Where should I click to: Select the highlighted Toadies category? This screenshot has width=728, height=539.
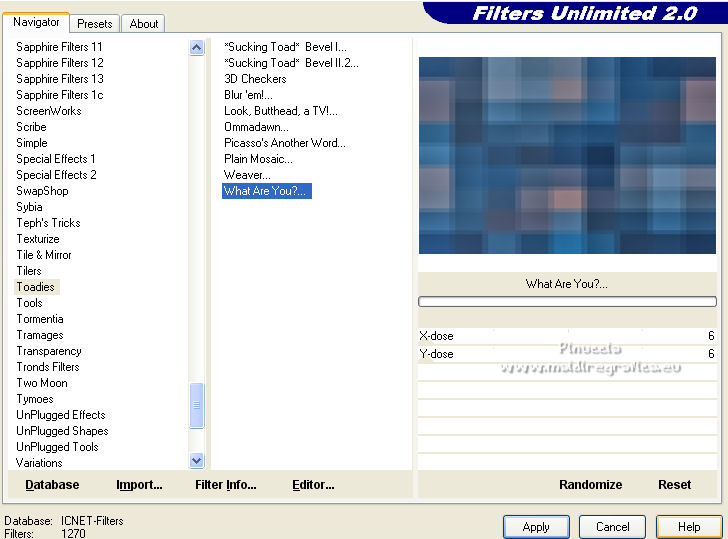pyautogui.click(x=36, y=287)
